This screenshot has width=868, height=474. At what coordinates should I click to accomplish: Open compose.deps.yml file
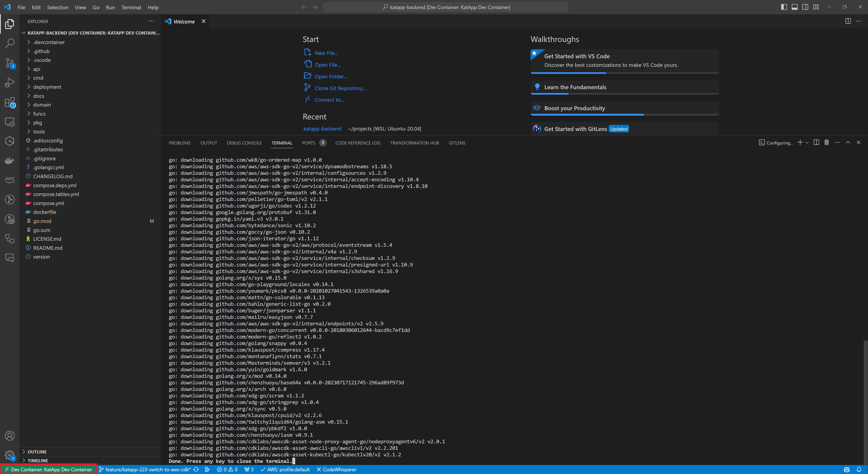tap(54, 185)
